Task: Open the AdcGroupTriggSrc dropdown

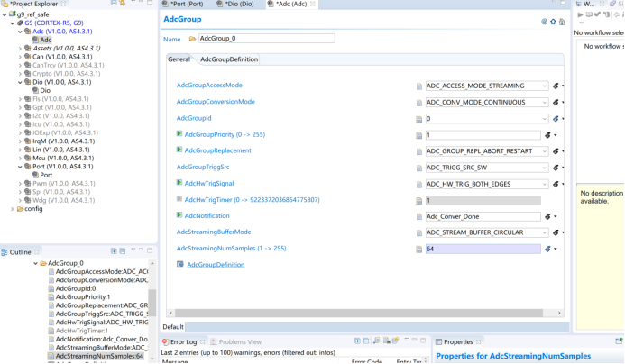Action: [544, 168]
